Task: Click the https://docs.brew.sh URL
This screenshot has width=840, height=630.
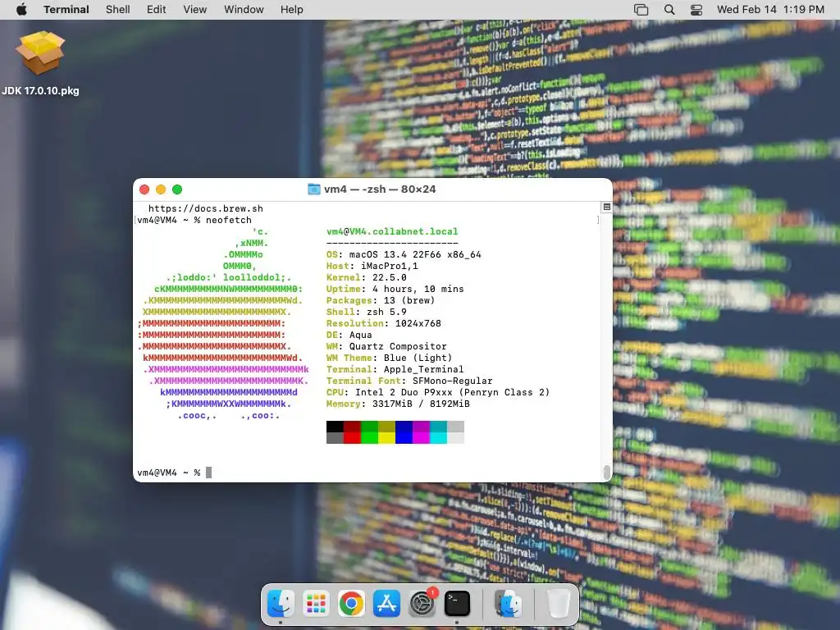Action: click(x=206, y=208)
